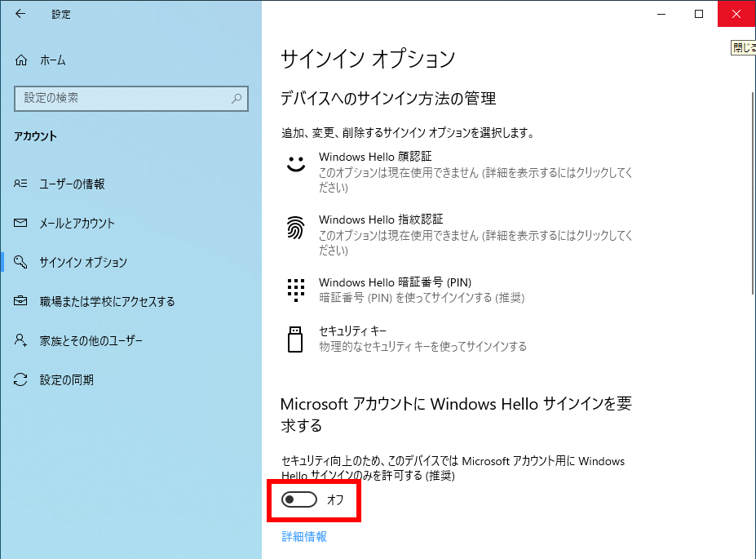
Task: Turn on the Windows Hello sign-in toggle
Action: 299,499
